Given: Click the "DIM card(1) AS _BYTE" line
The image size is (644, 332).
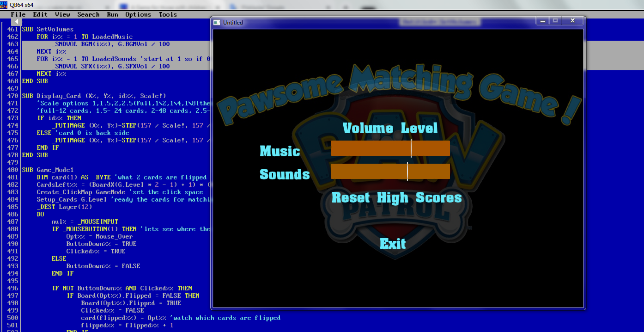Looking at the screenshot, I should coord(122,177).
